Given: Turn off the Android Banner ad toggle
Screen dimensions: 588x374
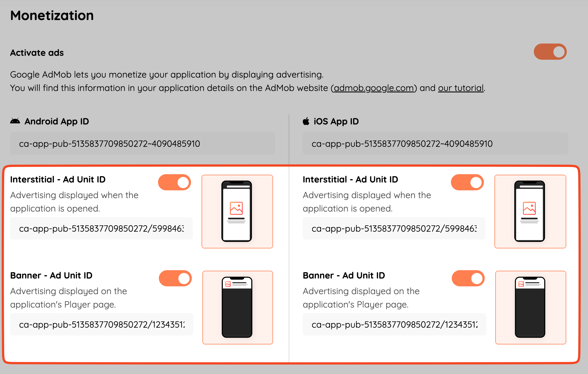Looking at the screenshot, I should 175,278.
